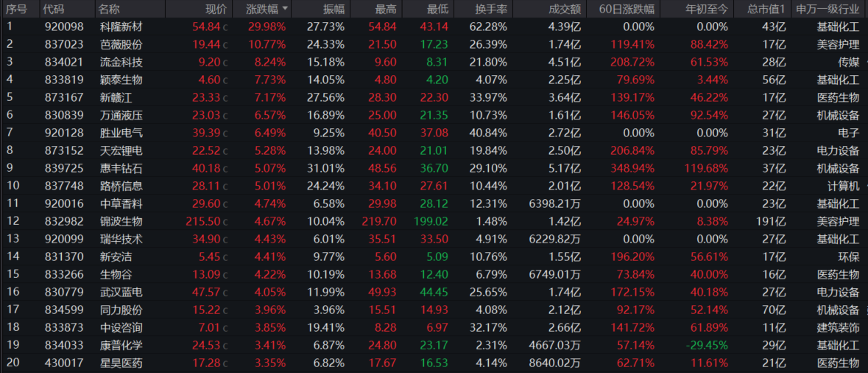Screen dimensions: 868x373
Task: Select the stock 新赣江
Action: coord(116,97)
